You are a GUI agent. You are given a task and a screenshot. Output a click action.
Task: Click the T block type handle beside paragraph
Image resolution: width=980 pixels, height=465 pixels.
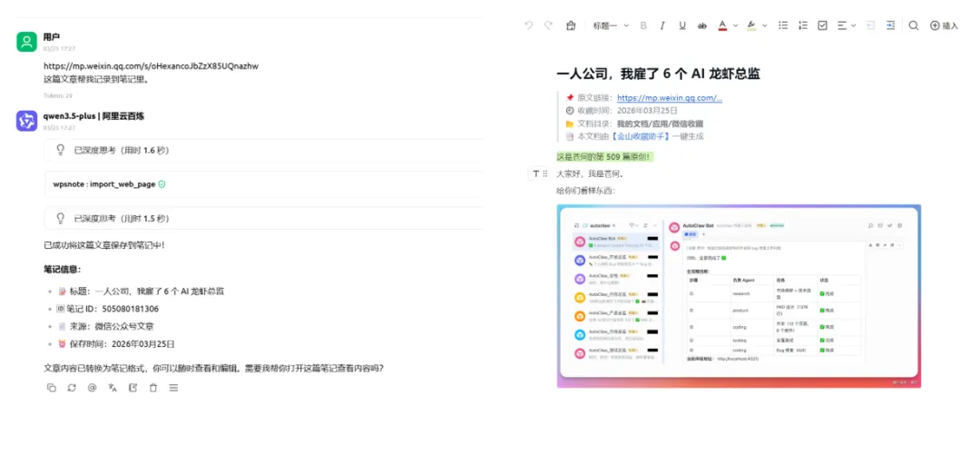[x=536, y=173]
